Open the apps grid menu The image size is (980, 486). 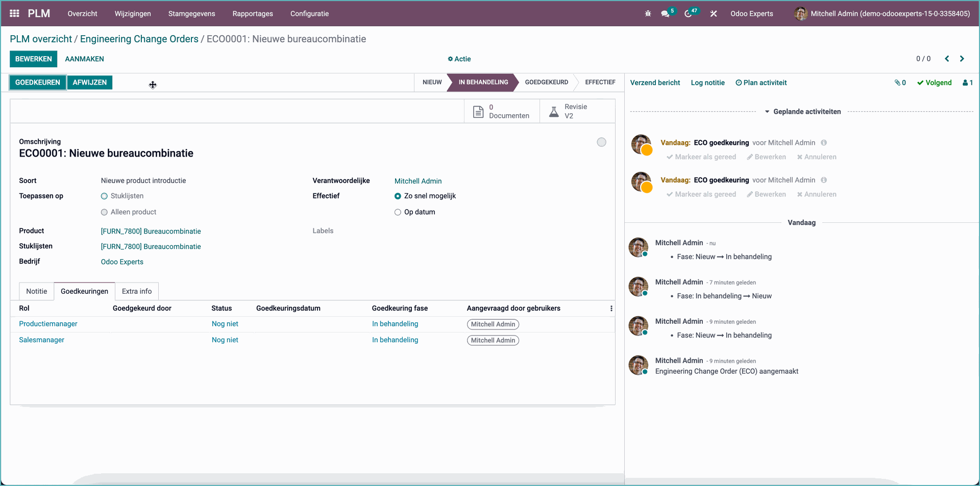(14, 14)
